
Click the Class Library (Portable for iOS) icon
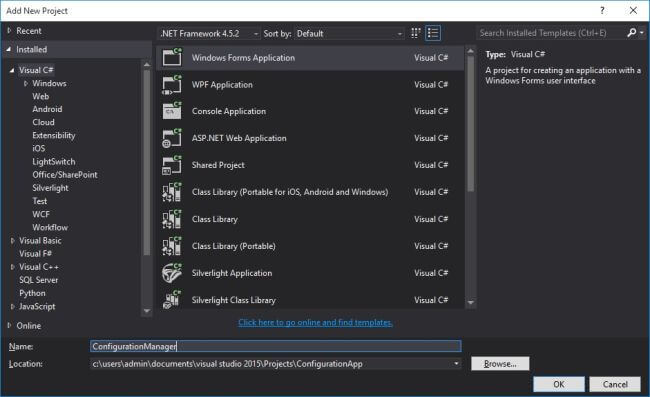[x=172, y=192]
